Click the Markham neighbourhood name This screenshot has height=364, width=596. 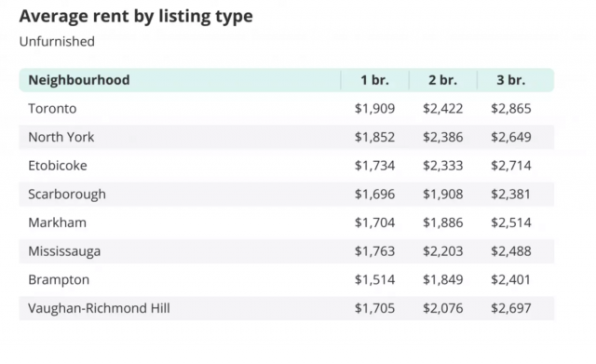[x=58, y=222]
